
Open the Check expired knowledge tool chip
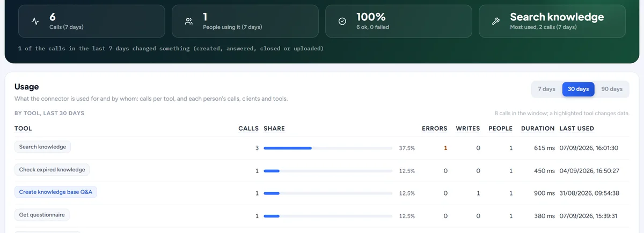pos(52,170)
